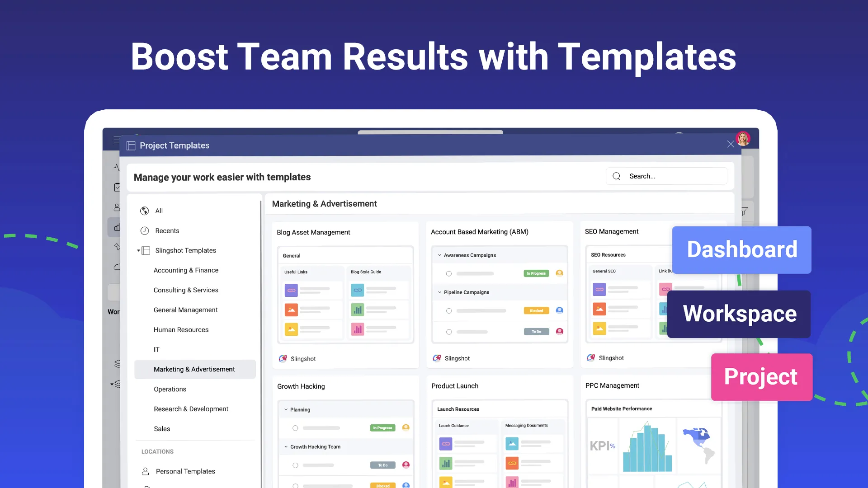Expand the Awareness Campaigns section in ABM template
Viewport: 868px width, 488px height.
439,255
